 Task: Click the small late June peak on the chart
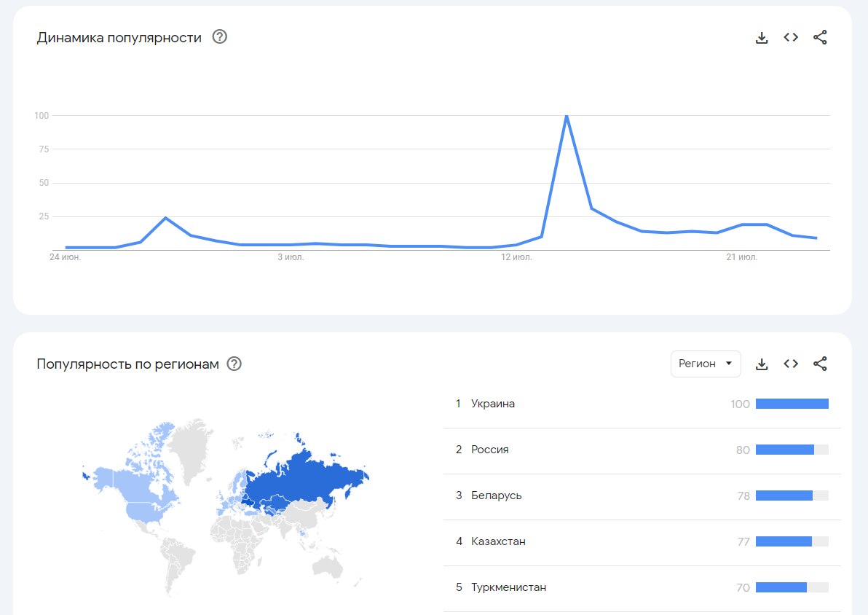click(x=166, y=218)
